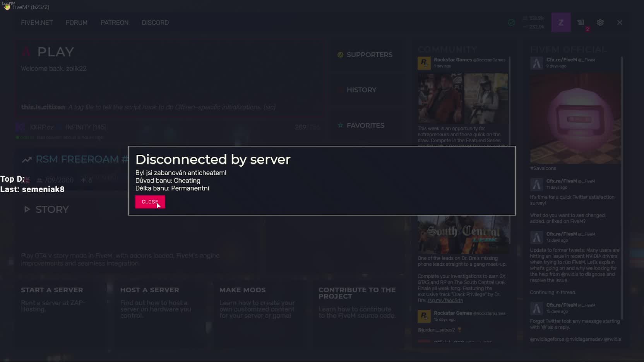Screen dimensions: 644x362
Task: Open Cfx.re/FiveM avatar on 15 days ago post
Action: click(536, 309)
